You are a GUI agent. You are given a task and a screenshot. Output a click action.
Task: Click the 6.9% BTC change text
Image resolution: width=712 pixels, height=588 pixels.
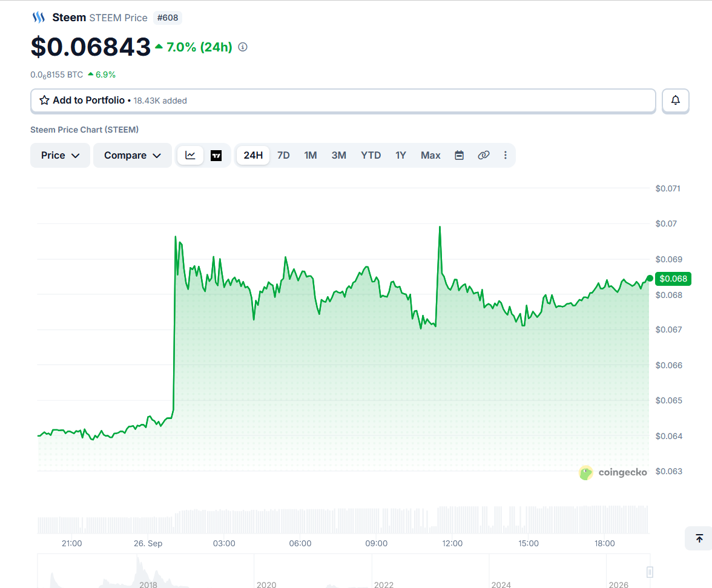tap(105, 74)
